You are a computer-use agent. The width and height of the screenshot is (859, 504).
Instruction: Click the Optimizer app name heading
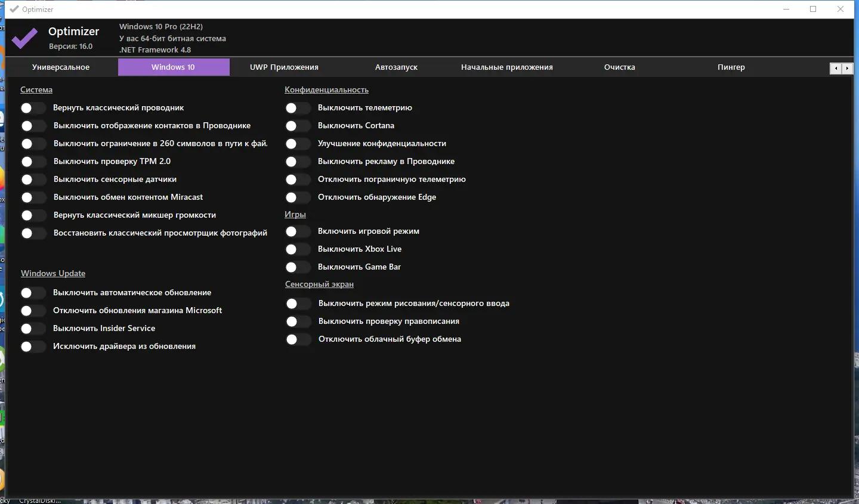tap(74, 32)
